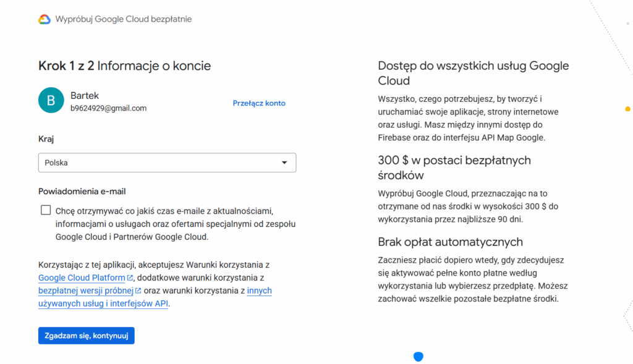The height and width of the screenshot is (364, 633).
Task: Click the teal "B" account avatar
Action: (x=51, y=100)
